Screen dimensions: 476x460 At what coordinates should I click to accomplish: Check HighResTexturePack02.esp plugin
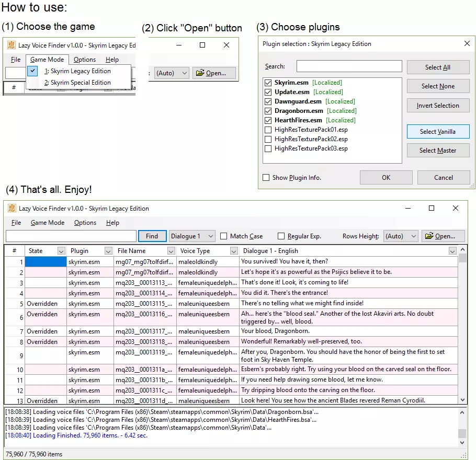coord(268,139)
